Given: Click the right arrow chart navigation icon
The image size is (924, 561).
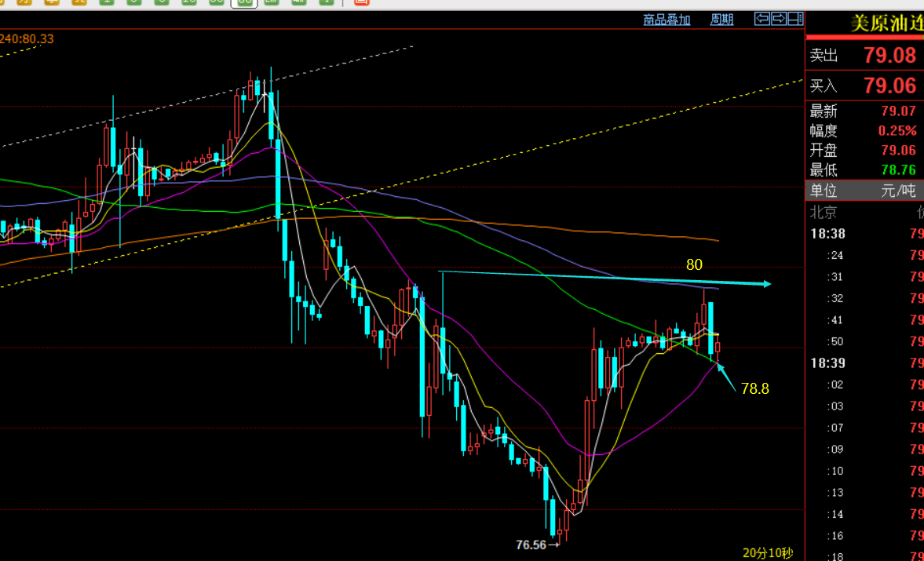Looking at the screenshot, I should [x=779, y=19].
